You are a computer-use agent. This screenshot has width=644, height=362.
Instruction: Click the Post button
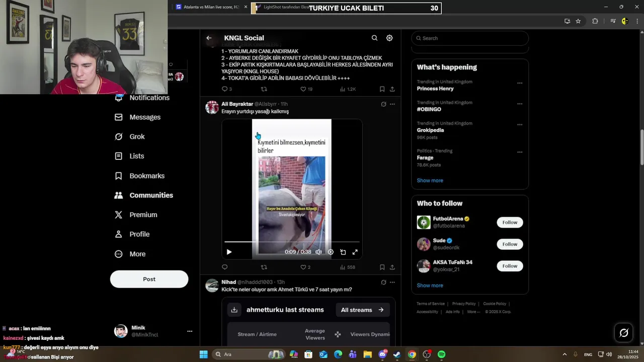pos(149,279)
